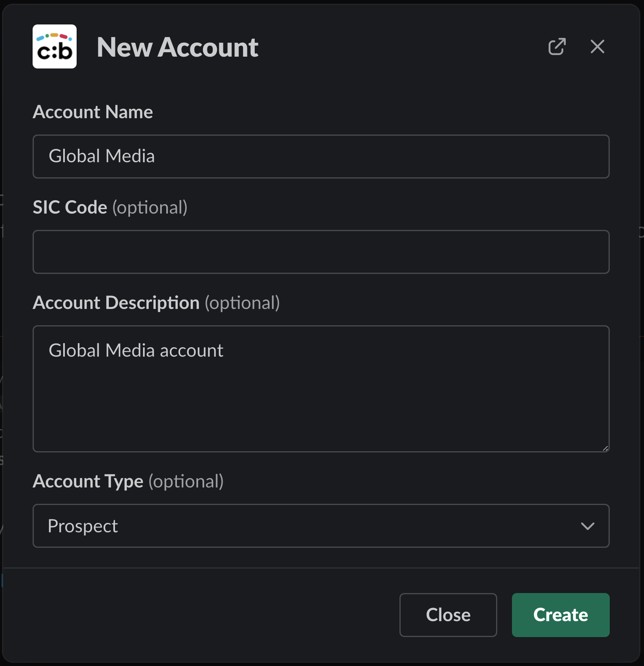Image resolution: width=644 pixels, height=666 pixels.
Task: Click the green Create button
Action: tap(560, 615)
